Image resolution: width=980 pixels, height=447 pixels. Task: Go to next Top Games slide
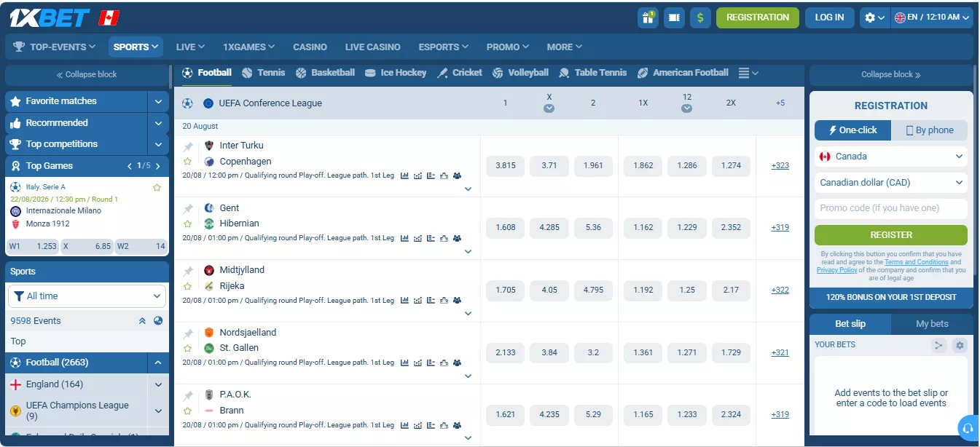(157, 166)
